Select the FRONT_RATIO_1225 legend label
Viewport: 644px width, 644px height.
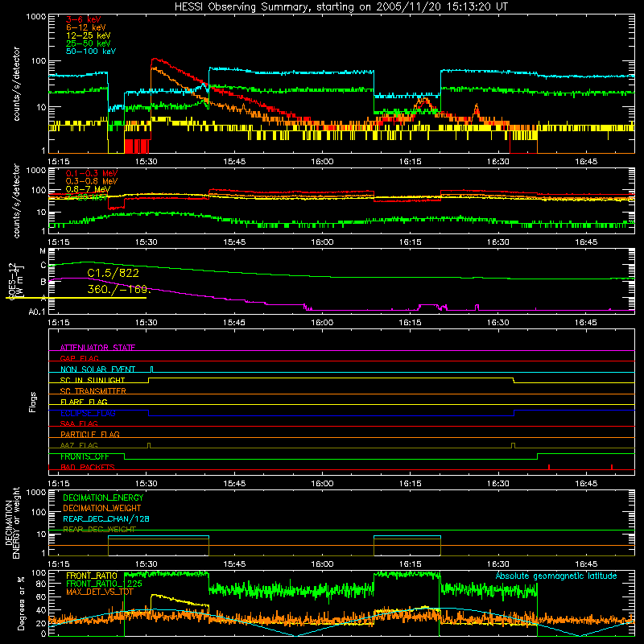(104, 584)
